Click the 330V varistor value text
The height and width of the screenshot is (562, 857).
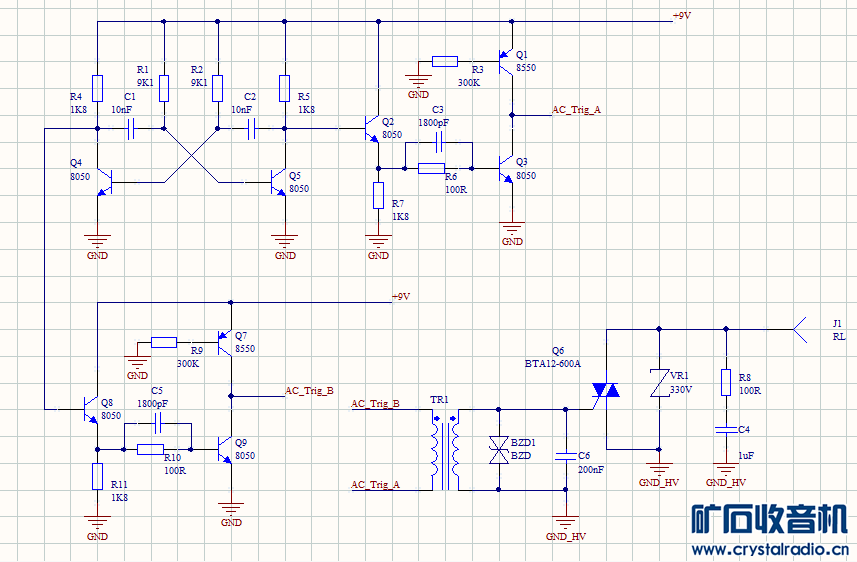[681, 390]
